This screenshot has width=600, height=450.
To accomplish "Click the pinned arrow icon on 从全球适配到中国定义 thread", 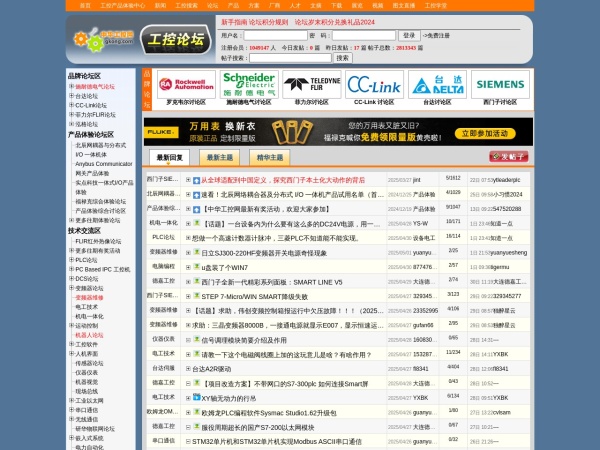I will coord(196,181).
